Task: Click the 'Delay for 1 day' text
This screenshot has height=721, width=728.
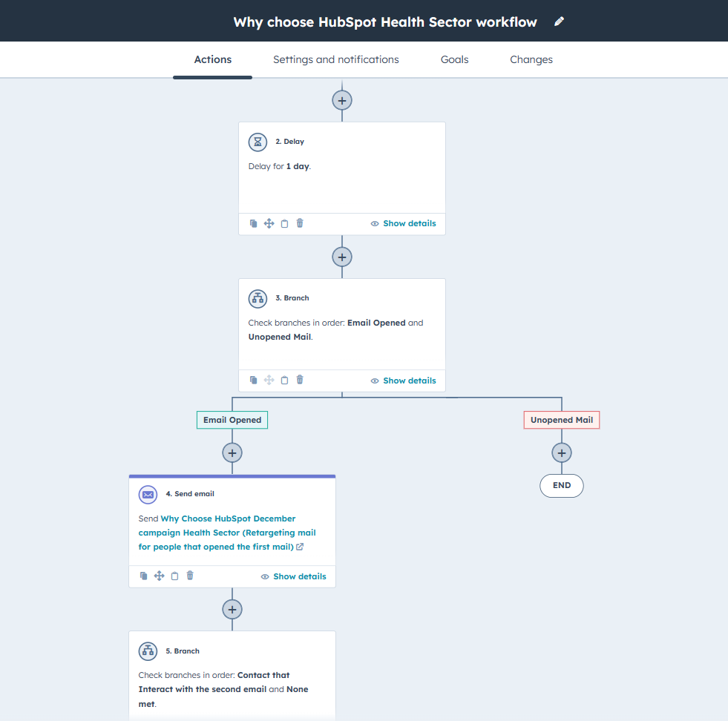Action: pos(280,166)
